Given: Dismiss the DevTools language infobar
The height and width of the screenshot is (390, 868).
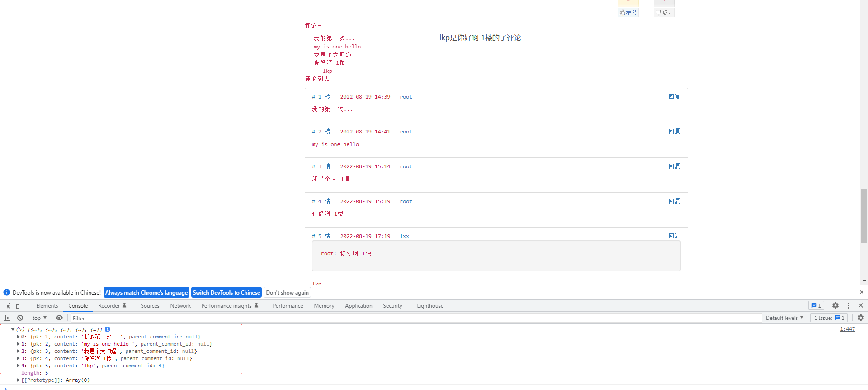Looking at the screenshot, I should pos(862,292).
